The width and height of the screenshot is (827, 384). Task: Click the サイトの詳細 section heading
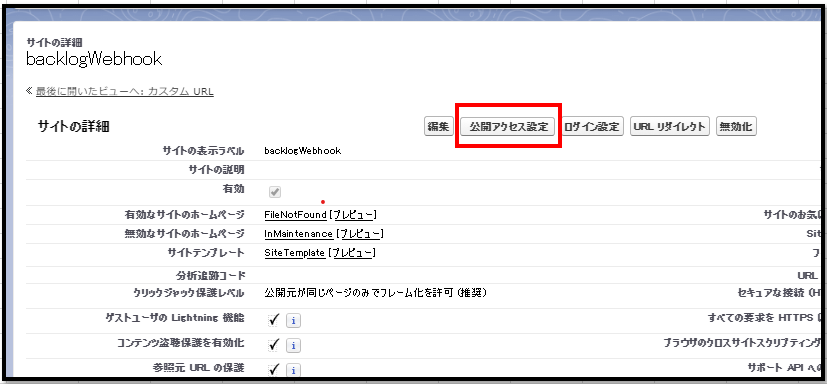74,127
